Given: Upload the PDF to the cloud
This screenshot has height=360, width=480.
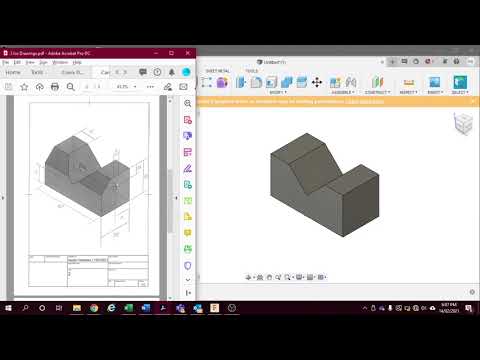Looking at the screenshot, I should pos(40,87).
